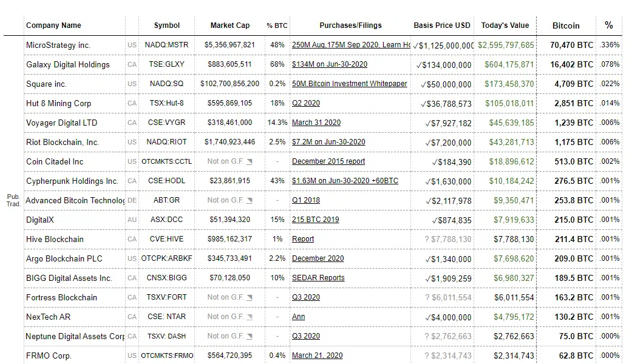Click the Bitcoin column header

coord(566,25)
